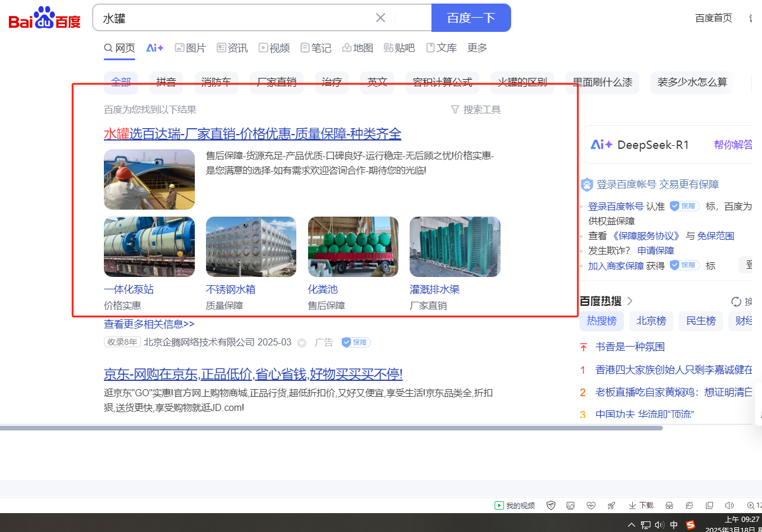The height and width of the screenshot is (532, 762).
Task: Click the gray arrow after 2025-03
Action: coord(302,343)
